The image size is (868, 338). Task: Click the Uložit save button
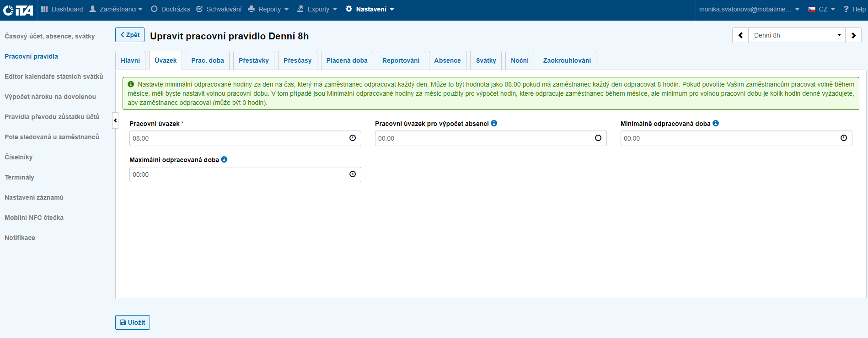[133, 322]
